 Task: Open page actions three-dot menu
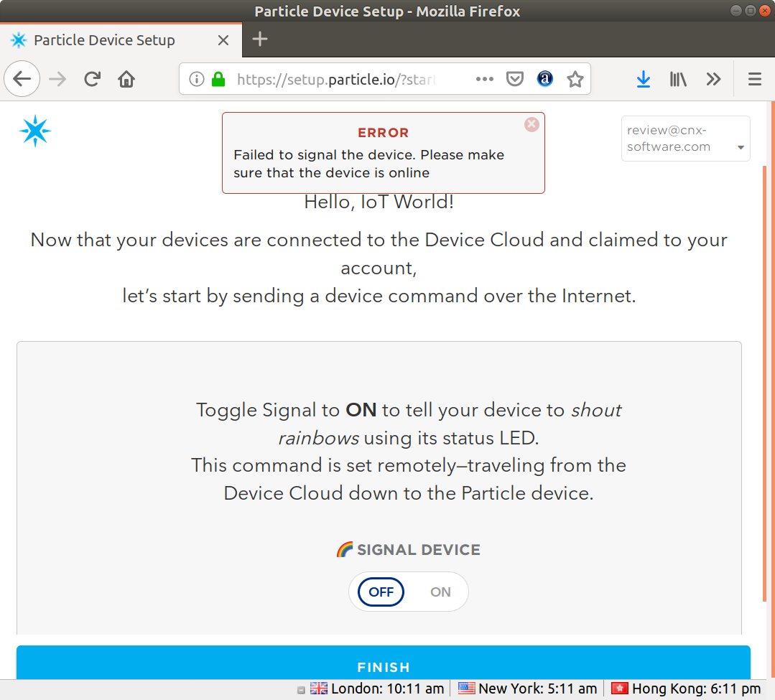(x=484, y=79)
